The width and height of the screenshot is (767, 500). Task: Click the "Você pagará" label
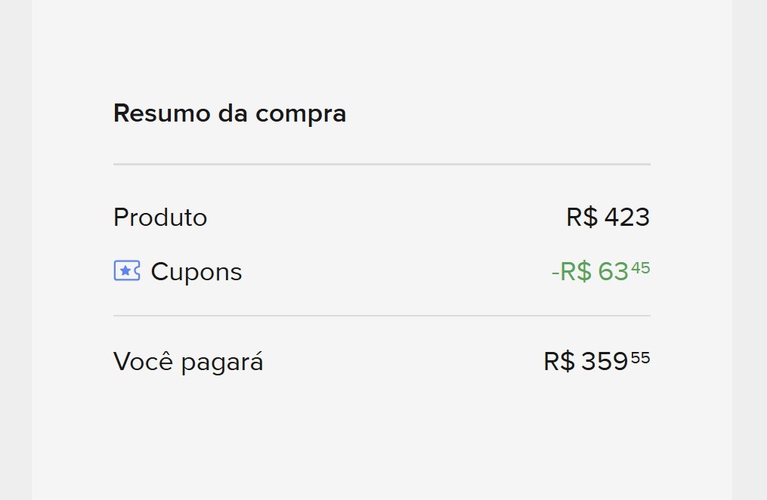(x=188, y=362)
